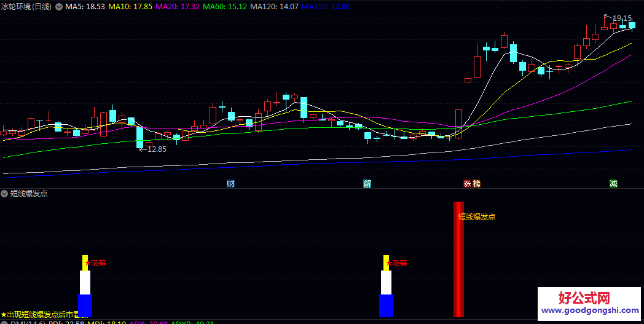Open the 解 info marker
Viewport: 644px width, 324px height.
pyautogui.click(x=367, y=184)
